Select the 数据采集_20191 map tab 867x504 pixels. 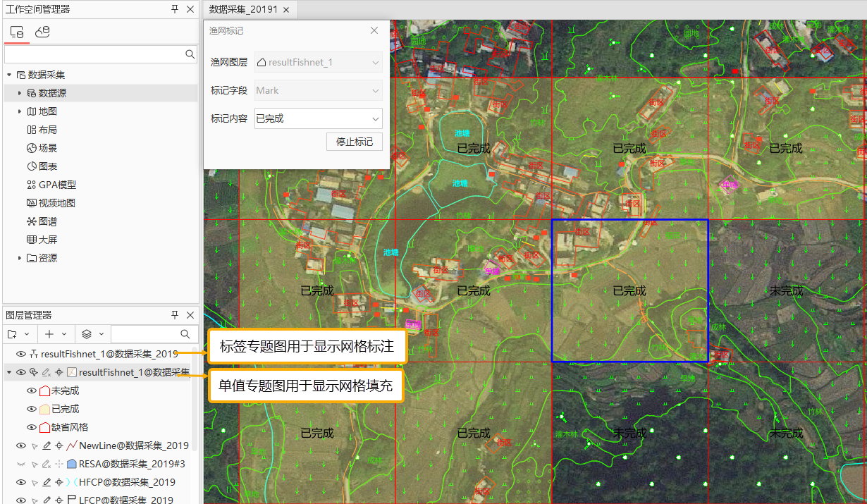[244, 10]
